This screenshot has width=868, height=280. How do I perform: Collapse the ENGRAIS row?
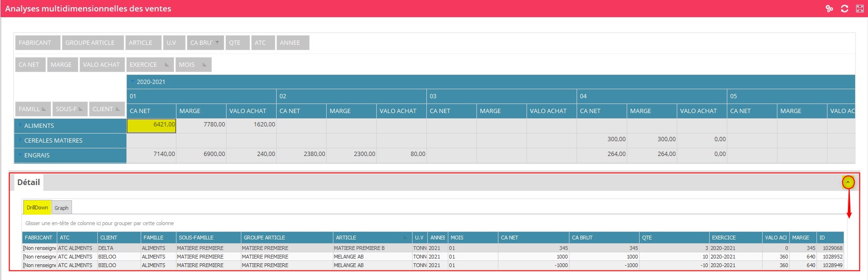20,155
